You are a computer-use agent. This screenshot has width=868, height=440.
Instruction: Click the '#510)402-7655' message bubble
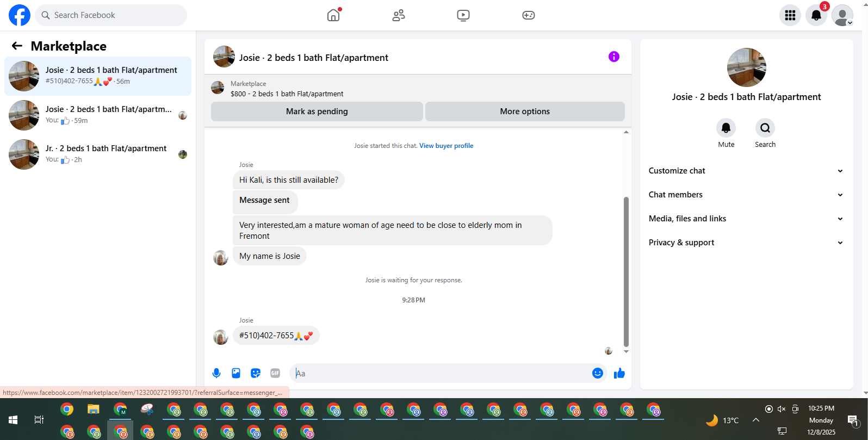pos(276,336)
